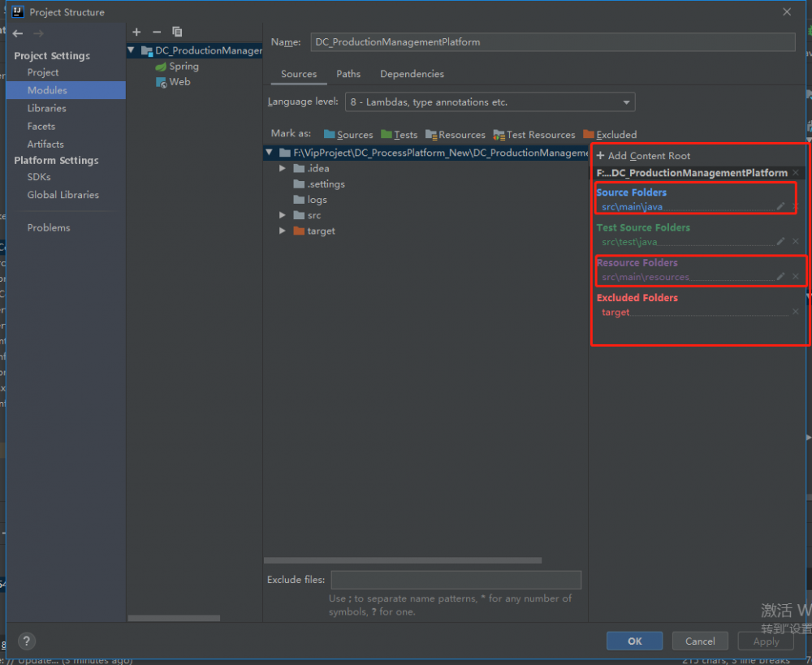Select the Spring facet under the module
Viewport: 812px width, 665px height.
184,67
